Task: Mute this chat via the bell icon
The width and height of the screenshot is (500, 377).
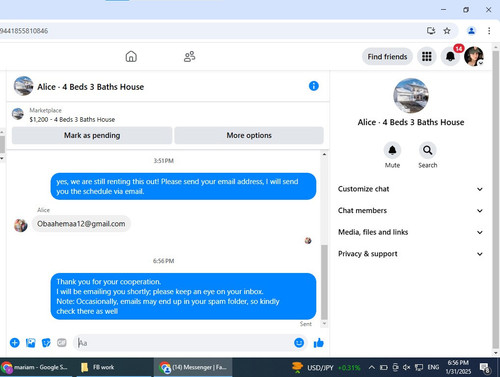Action: 392,150
